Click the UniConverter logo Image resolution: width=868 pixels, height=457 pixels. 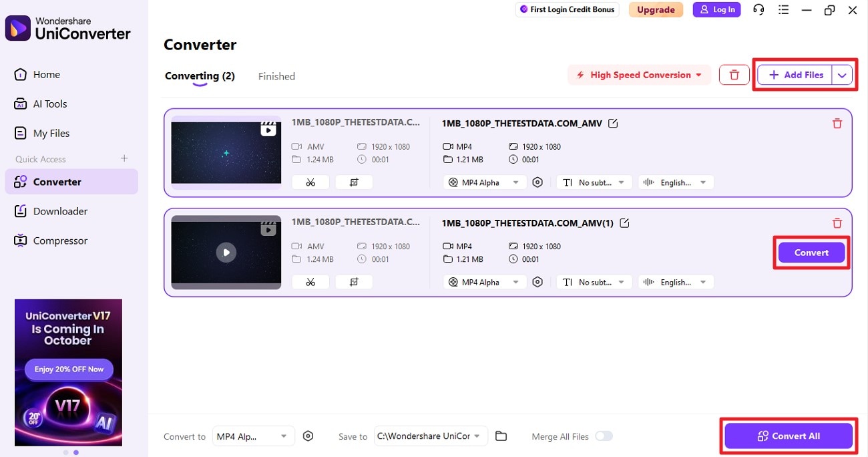pyautogui.click(x=68, y=27)
